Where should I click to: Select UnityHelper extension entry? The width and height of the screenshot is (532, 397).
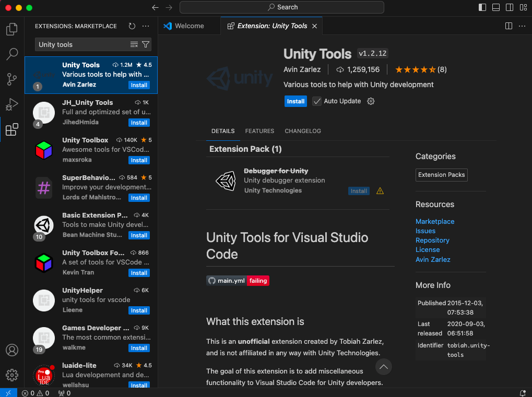tap(91, 300)
